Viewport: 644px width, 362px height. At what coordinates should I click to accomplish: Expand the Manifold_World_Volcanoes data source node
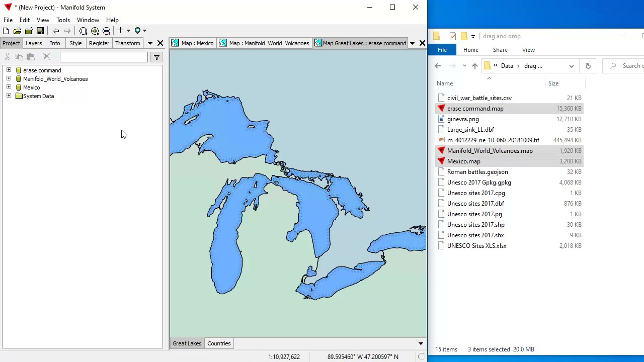[9, 79]
